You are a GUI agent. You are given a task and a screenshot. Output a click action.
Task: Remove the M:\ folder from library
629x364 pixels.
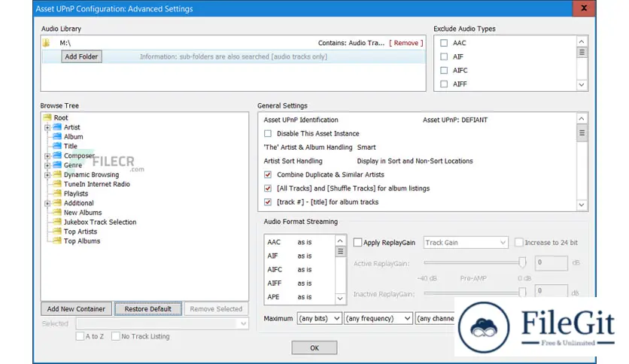tap(406, 43)
